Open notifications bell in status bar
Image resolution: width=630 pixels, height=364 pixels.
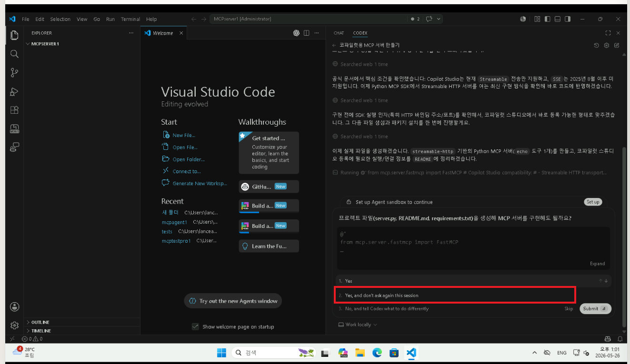click(620, 339)
